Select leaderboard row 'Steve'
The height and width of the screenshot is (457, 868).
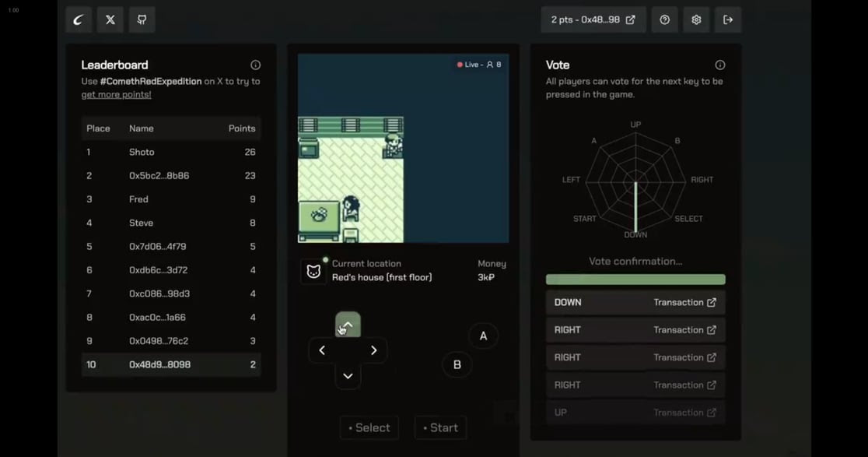171,223
